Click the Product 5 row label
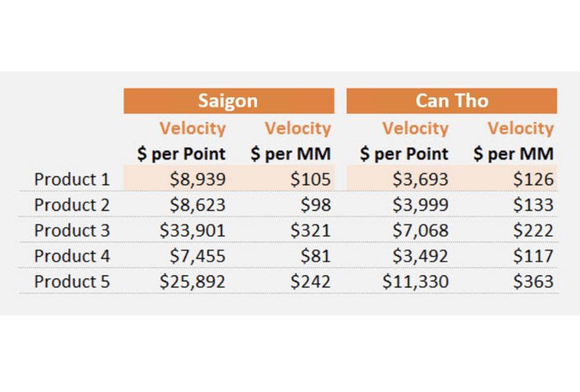 72,281
